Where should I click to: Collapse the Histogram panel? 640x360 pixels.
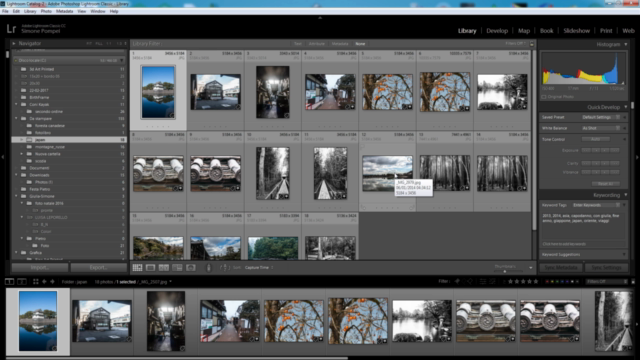626,44
